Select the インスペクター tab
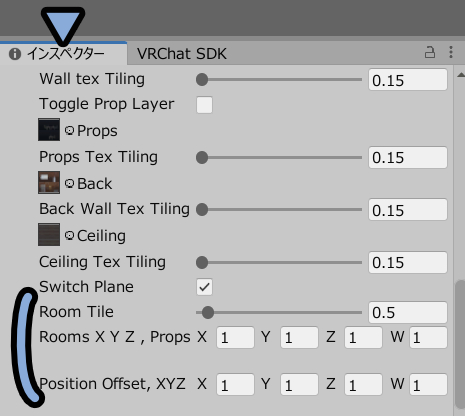The height and width of the screenshot is (416, 465). pos(63,54)
